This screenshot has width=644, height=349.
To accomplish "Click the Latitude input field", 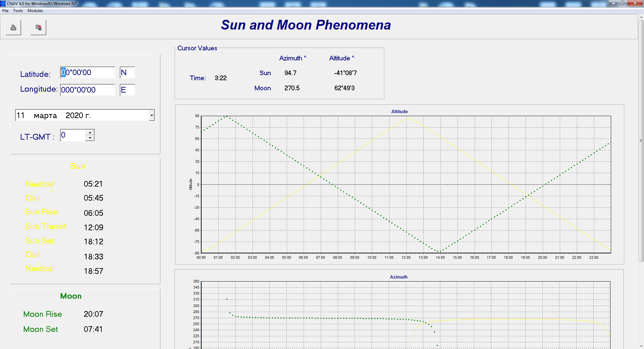I will coord(87,72).
